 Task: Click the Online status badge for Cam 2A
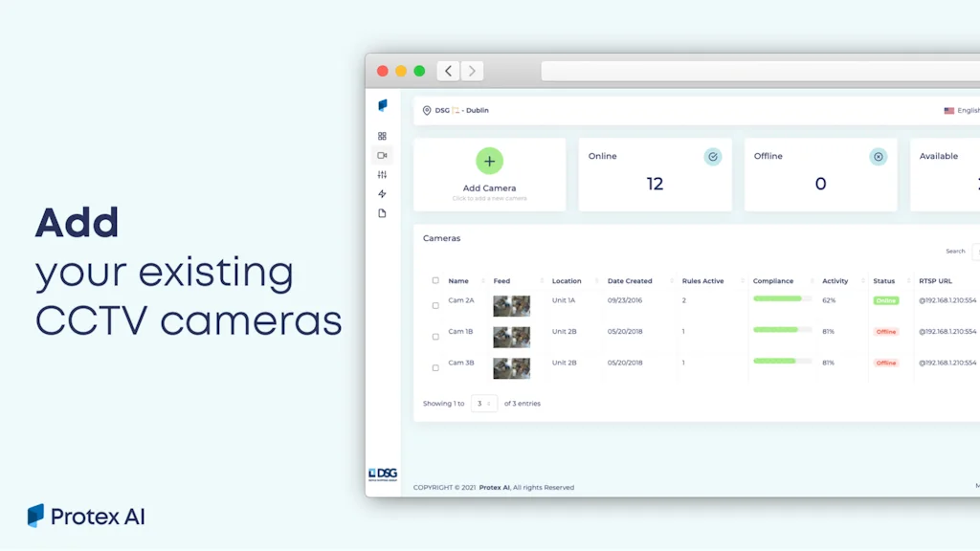(885, 300)
